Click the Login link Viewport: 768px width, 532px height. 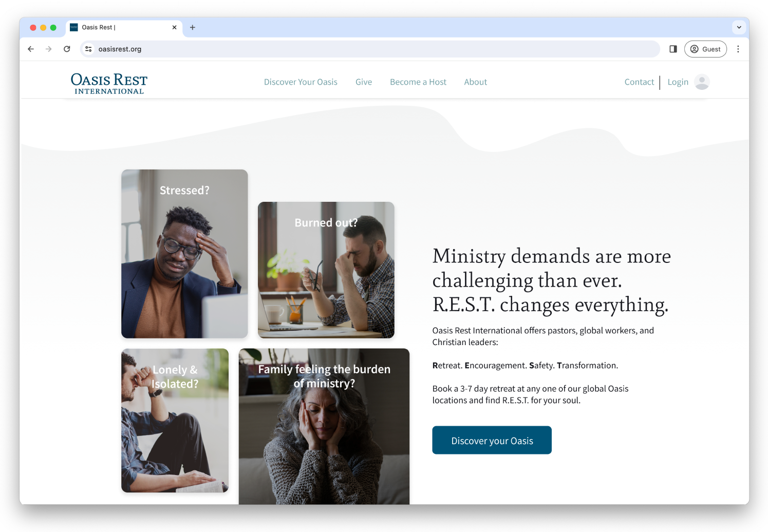click(678, 82)
